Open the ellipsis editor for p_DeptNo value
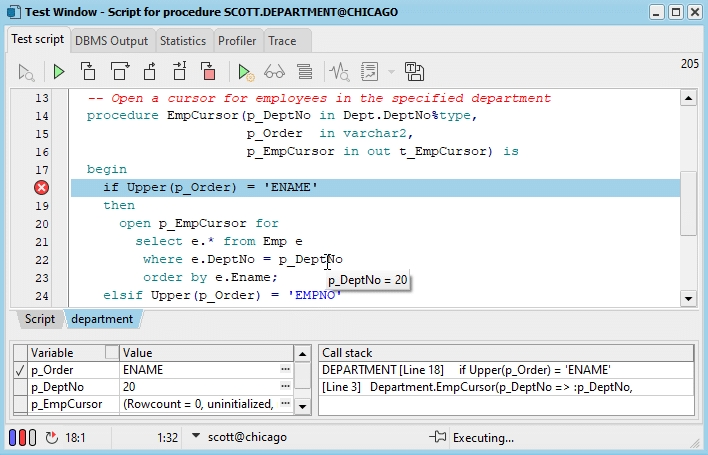 [285, 387]
